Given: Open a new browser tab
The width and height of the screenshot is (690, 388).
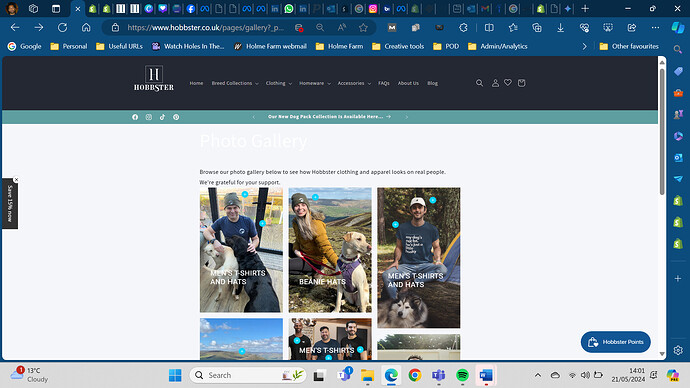Looking at the screenshot, I should (x=585, y=8).
